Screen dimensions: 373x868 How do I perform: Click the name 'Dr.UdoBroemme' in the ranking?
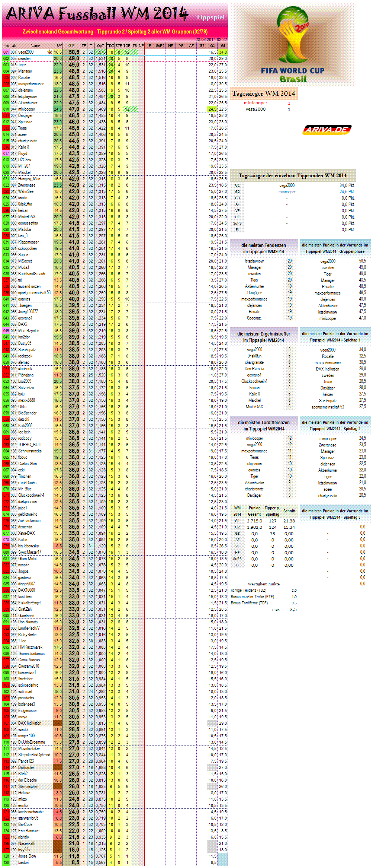[x=32, y=742]
